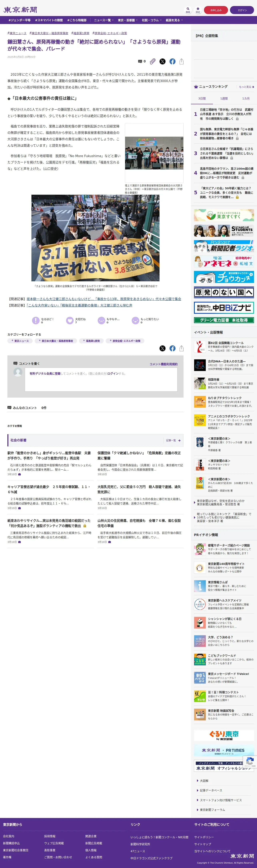
Task: Open the サイトポリシー footer link
Action: coord(204,837)
